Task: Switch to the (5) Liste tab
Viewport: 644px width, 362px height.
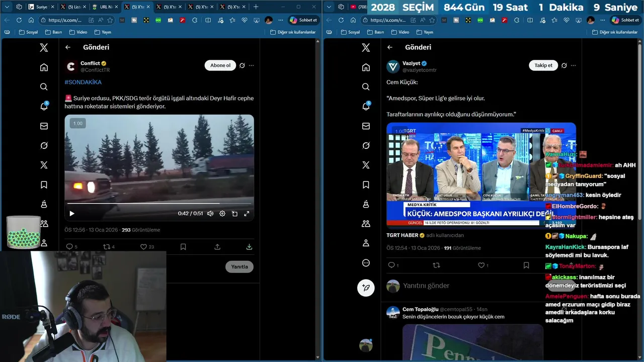Action: (73, 7)
